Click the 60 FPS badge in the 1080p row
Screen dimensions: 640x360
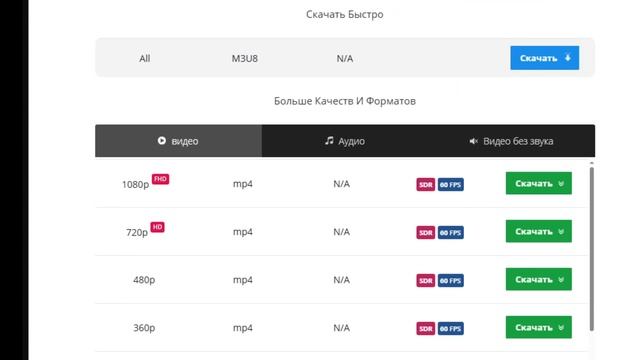[451, 184]
